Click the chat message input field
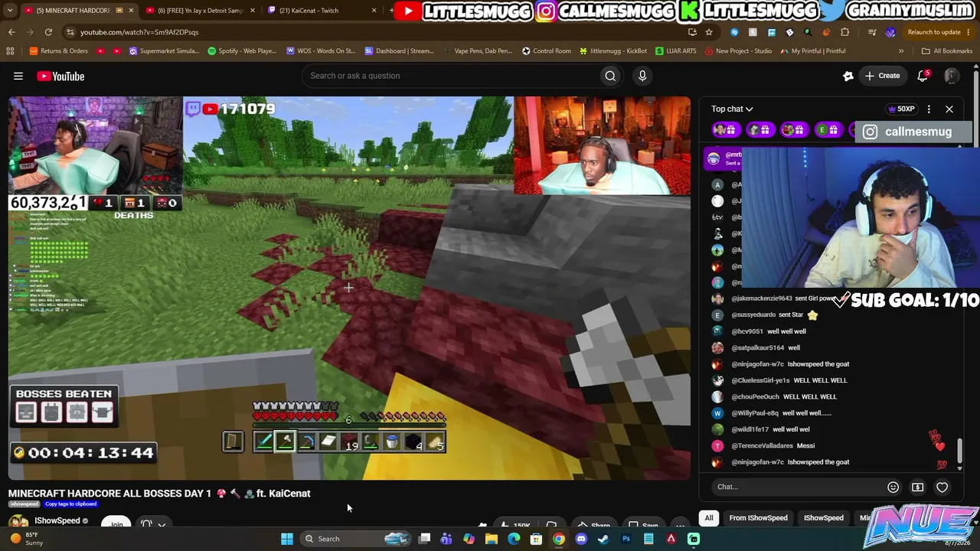980x551 pixels. tap(796, 487)
